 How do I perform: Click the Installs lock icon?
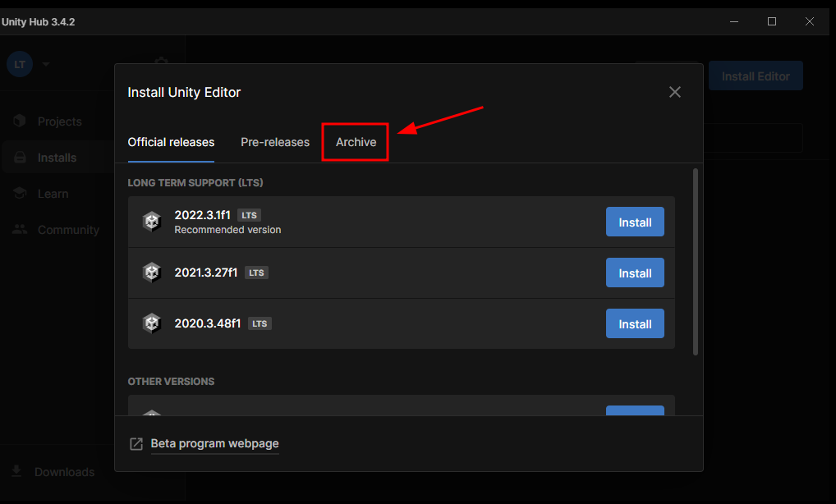tap(20, 157)
